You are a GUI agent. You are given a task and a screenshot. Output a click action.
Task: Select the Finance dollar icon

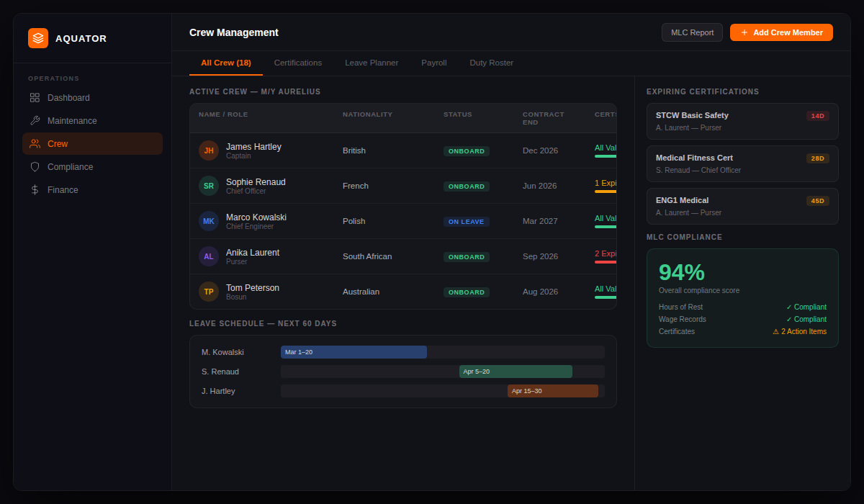[x=35, y=189]
